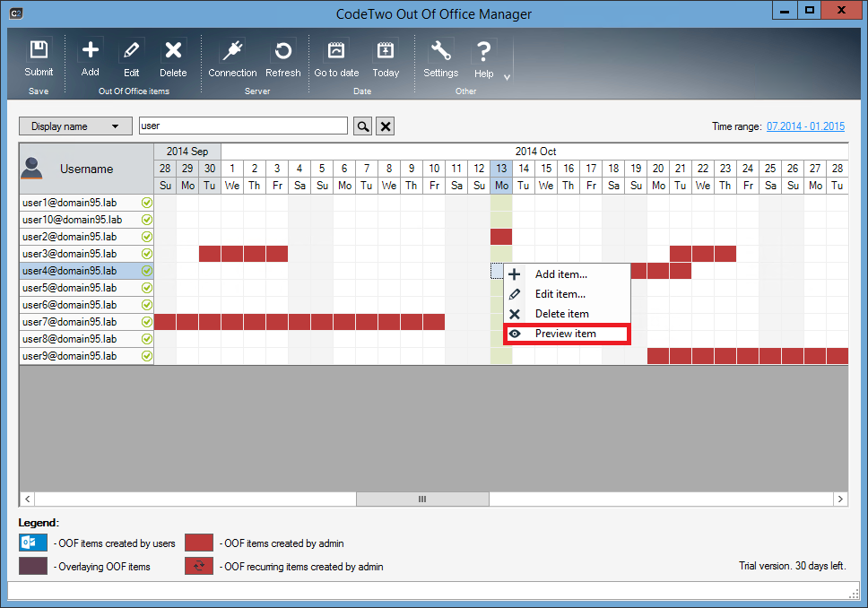Image resolution: width=868 pixels, height=608 pixels.
Task: Click the '2014 Sep' month header
Action: [x=187, y=152]
